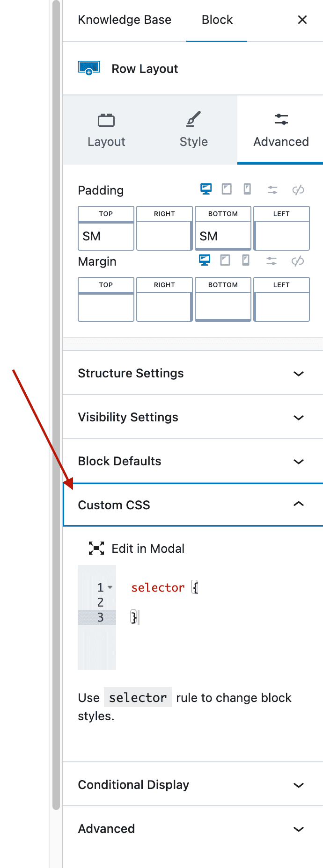
Task: Click the slider input toggle icon for Margin
Action: 272,260
